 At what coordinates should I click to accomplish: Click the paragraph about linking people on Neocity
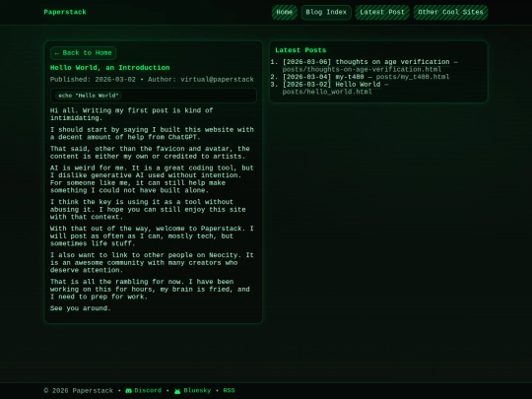click(x=152, y=263)
